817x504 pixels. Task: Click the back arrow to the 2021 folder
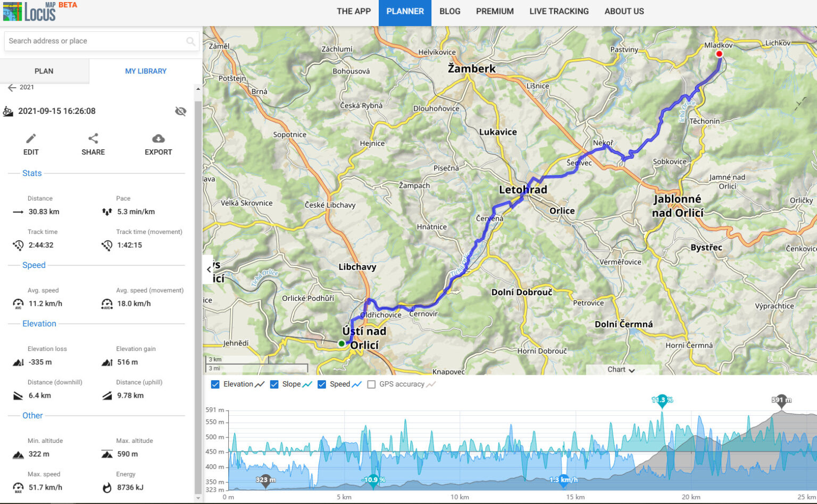click(x=12, y=87)
